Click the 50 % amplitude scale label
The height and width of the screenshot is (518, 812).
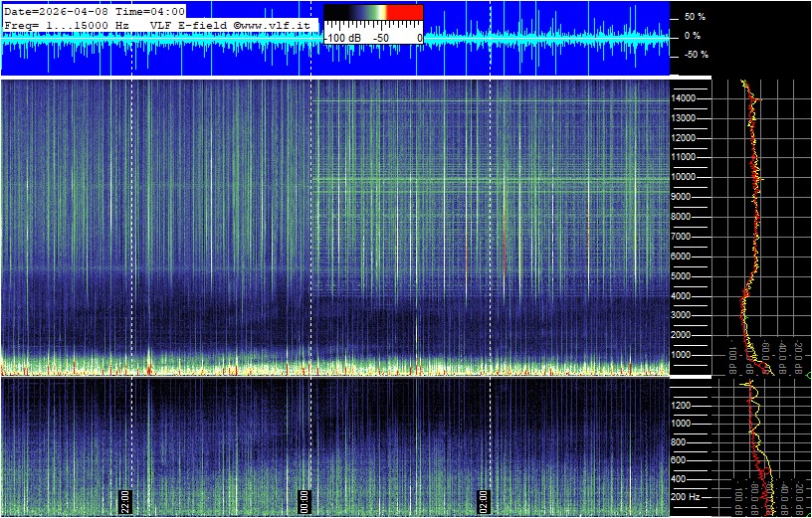point(694,17)
